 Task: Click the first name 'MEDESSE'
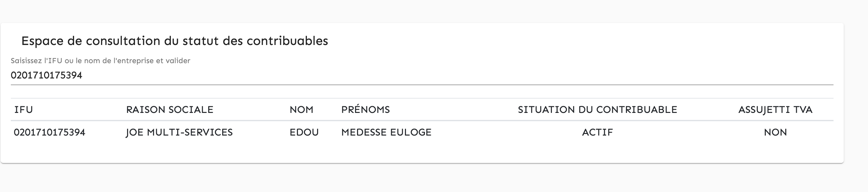click(364, 132)
